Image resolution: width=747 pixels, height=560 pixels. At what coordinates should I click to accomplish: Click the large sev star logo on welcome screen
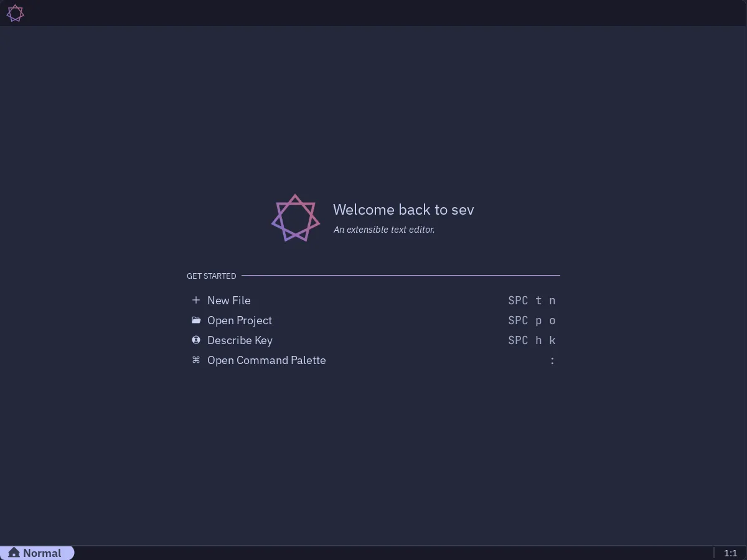coord(295,218)
